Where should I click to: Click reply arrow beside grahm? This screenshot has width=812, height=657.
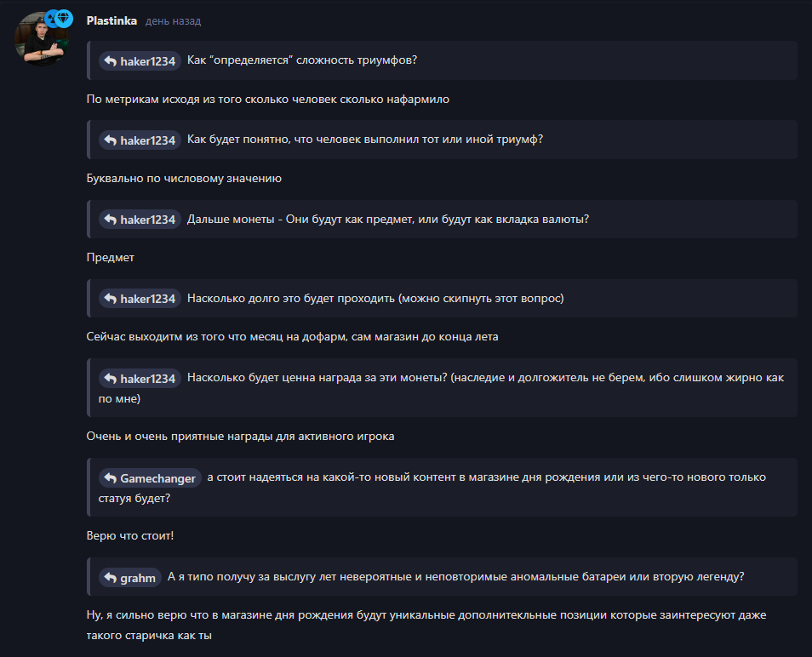click(x=111, y=578)
